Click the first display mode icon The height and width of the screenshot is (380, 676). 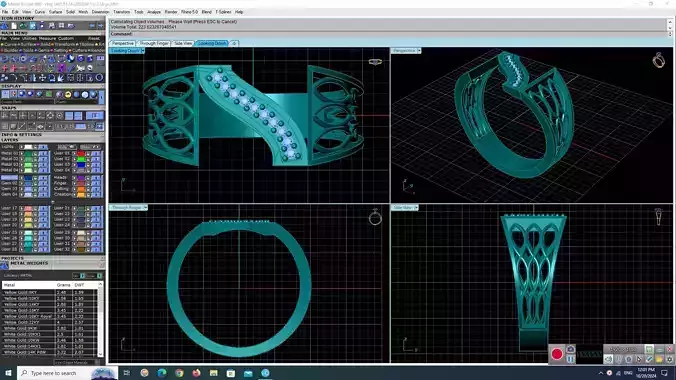pyautogui.click(x=5, y=94)
